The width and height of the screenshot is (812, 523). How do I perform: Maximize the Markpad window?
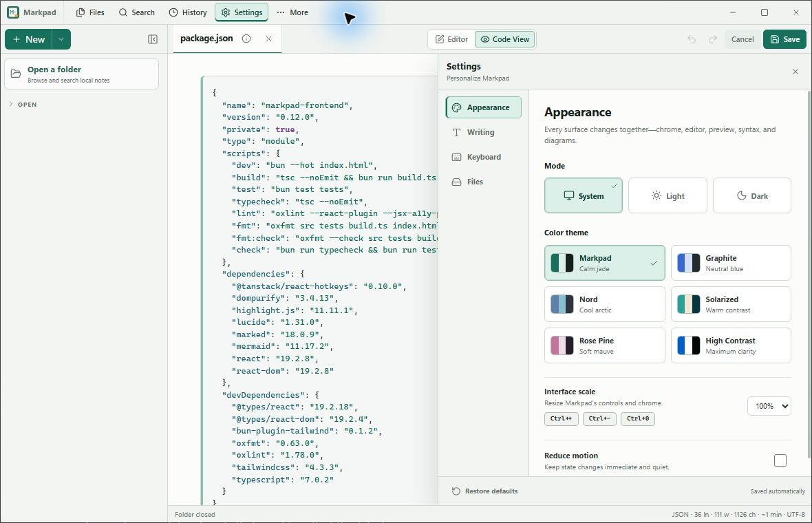pyautogui.click(x=765, y=12)
